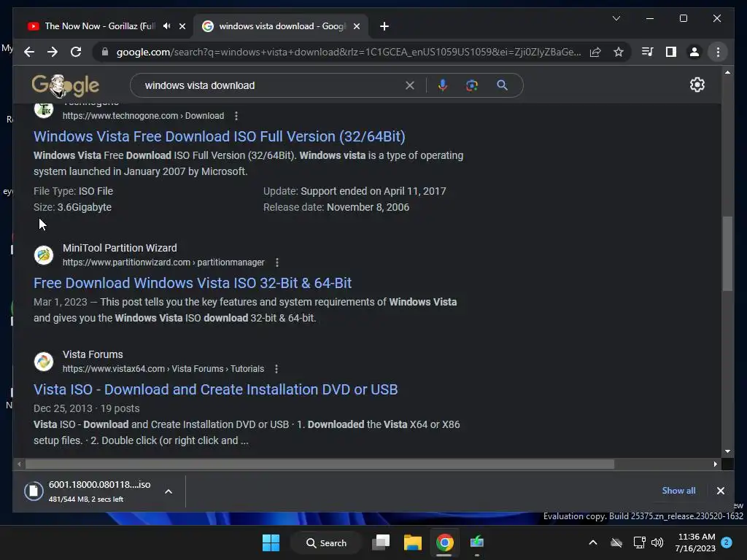Screen dimensions: 747x560
Task: Click Chrome icon on the taskbar
Action: tap(444, 542)
